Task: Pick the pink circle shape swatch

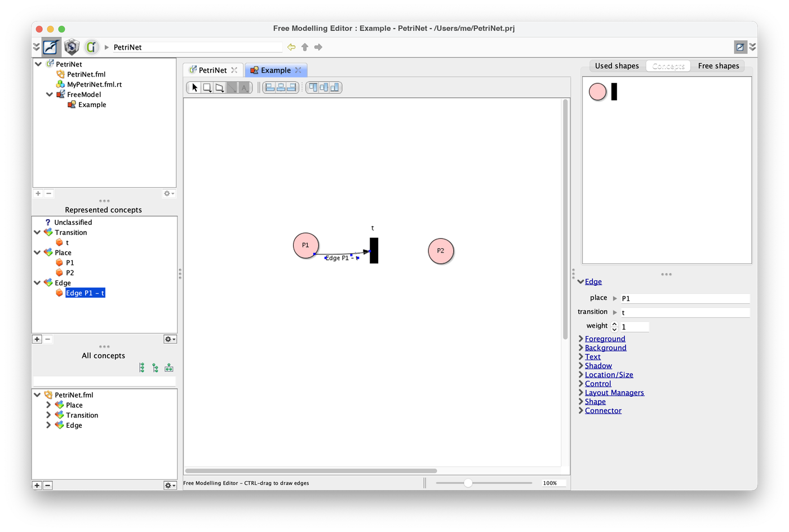Action: tap(597, 91)
